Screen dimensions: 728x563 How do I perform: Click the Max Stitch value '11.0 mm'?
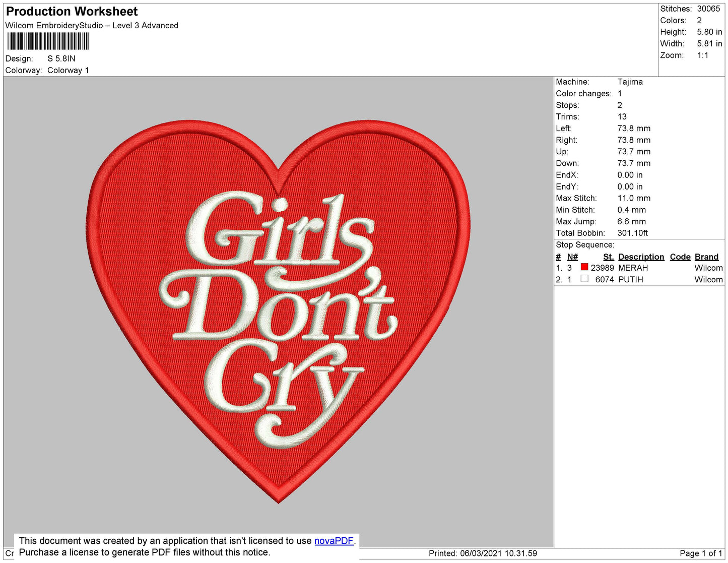[x=634, y=198]
